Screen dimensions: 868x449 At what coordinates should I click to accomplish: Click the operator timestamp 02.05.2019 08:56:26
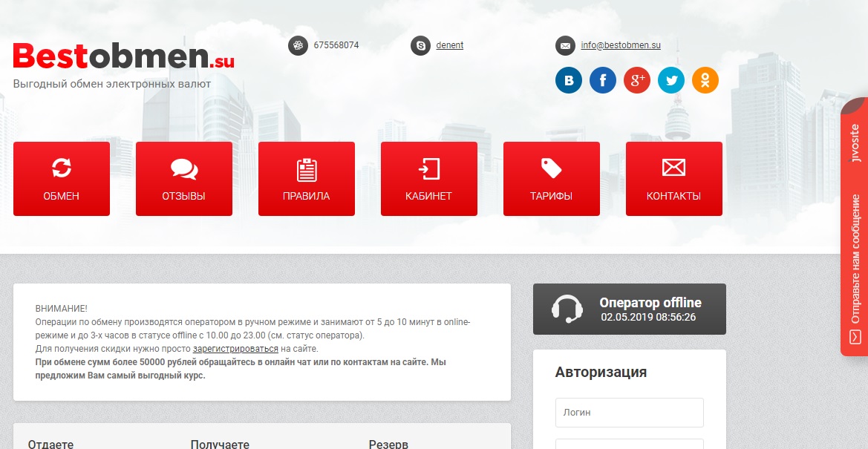pyautogui.click(x=648, y=317)
